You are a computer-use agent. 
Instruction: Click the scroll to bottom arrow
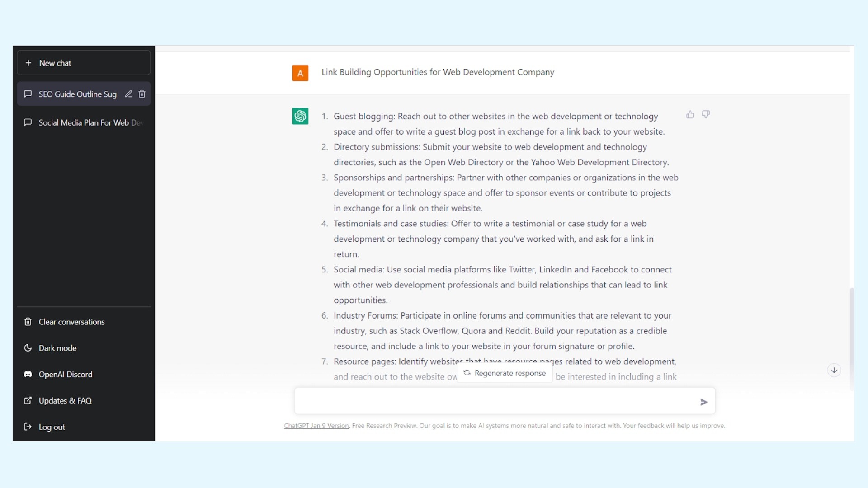click(x=834, y=370)
